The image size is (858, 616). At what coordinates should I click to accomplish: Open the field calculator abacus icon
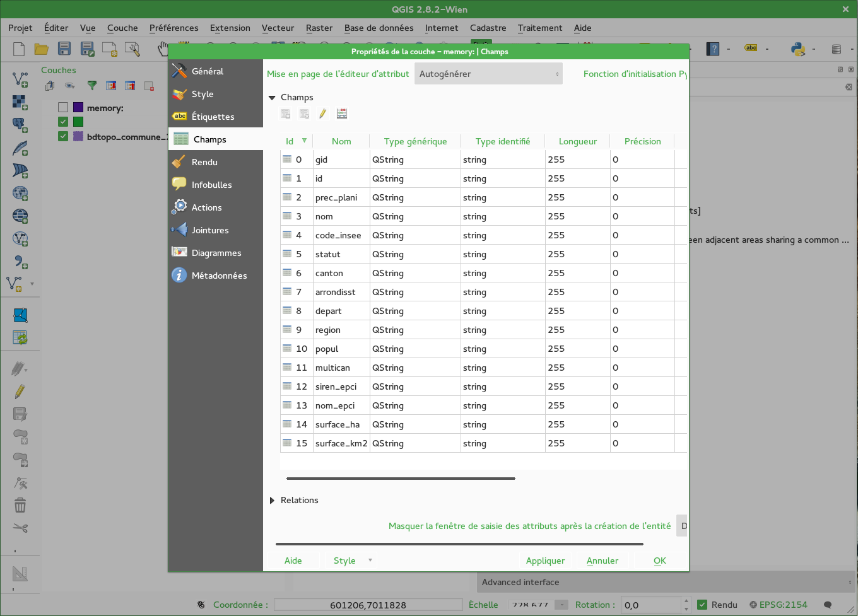tap(342, 114)
